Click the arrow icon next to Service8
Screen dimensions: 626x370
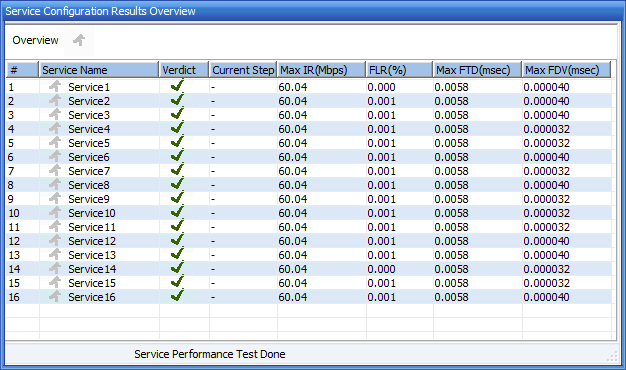pos(55,184)
